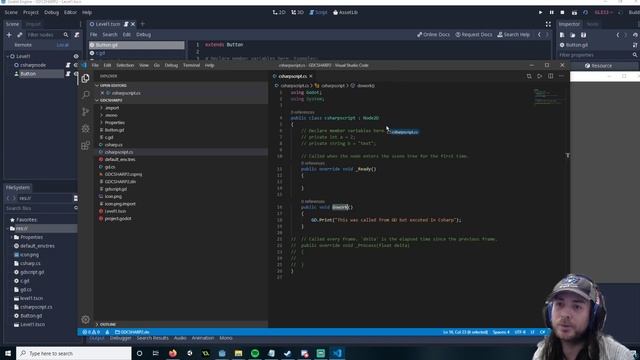Toggle visibility eye of csharpnode

(76, 65)
